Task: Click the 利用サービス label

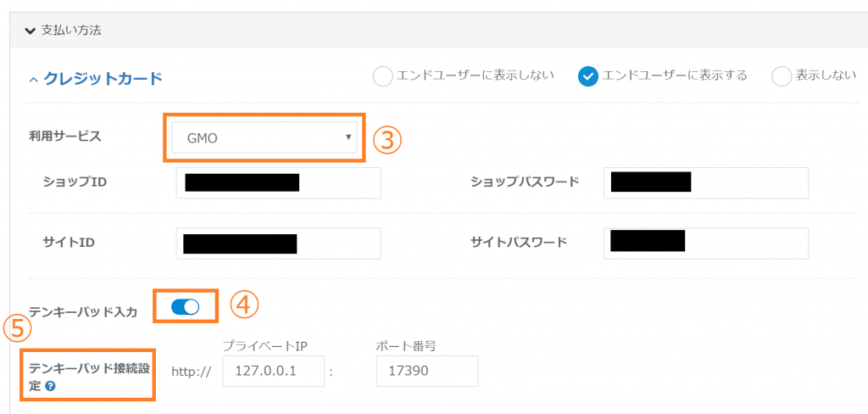Action: click(64, 136)
